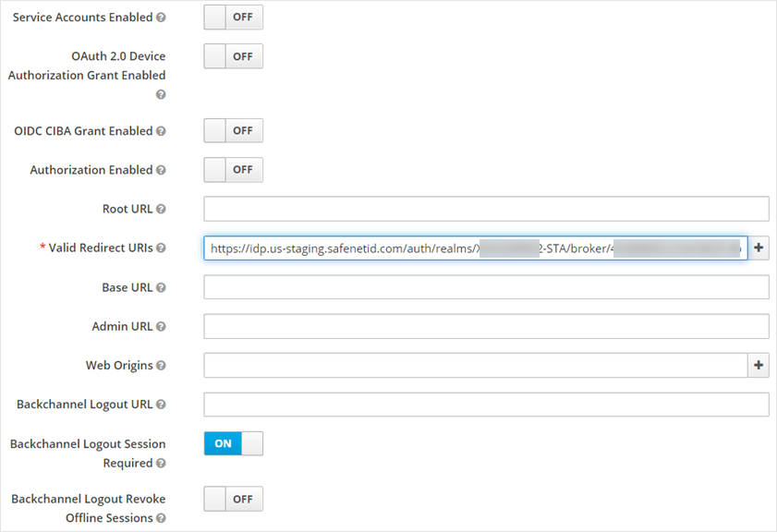Click help icon beside Backchannel Logout URL

pyautogui.click(x=161, y=405)
